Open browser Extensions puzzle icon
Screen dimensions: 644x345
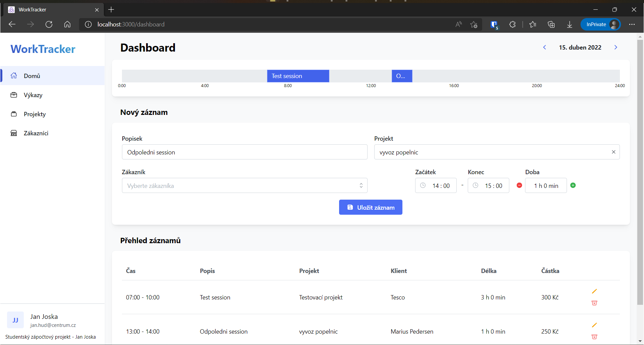click(512, 24)
